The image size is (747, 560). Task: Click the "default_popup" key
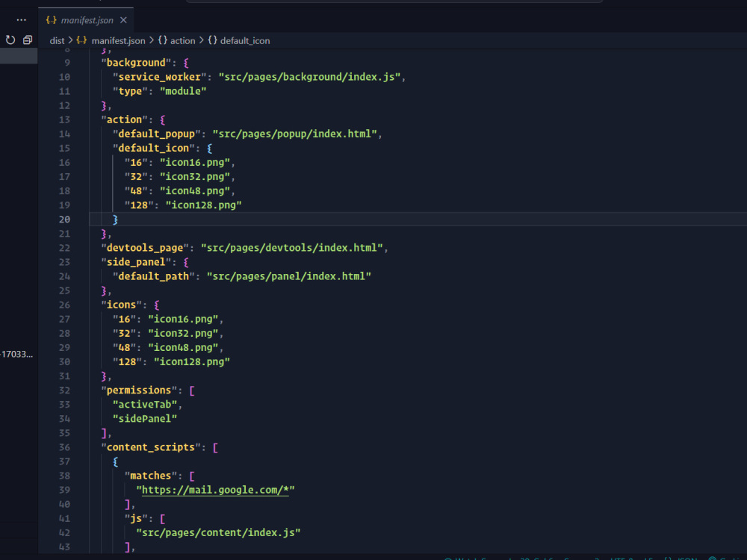coord(156,134)
